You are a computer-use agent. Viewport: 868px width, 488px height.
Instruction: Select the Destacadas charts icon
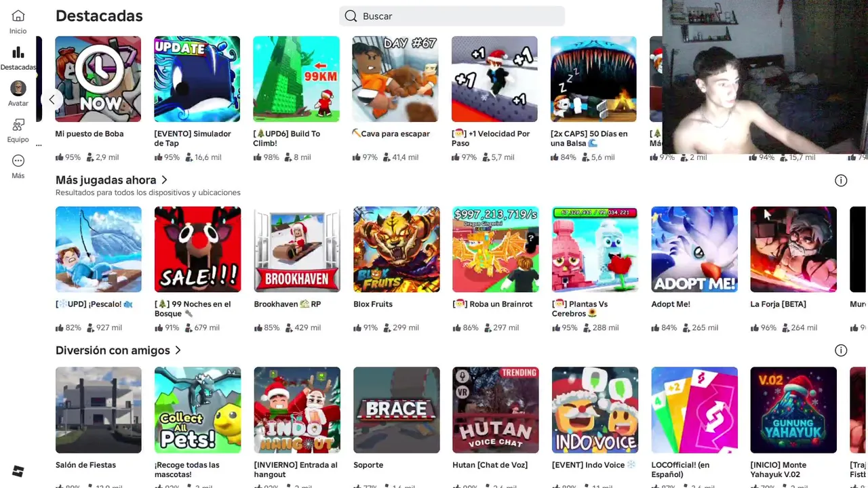pos(18,52)
